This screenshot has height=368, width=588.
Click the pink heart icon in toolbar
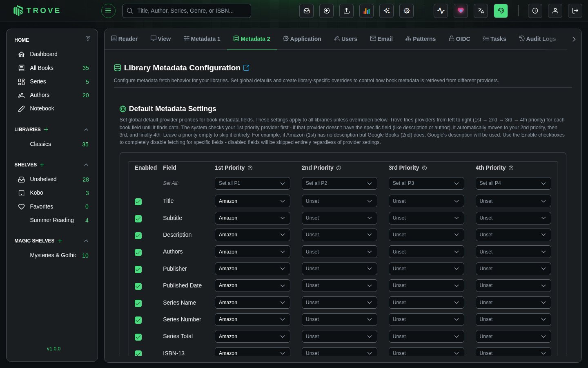pyautogui.click(x=461, y=11)
